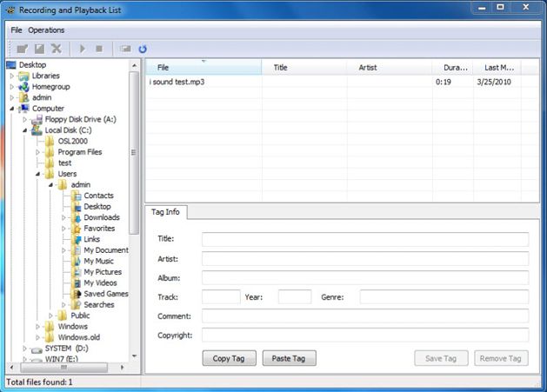Click into the Album input field
This screenshot has width=547, height=392.
tap(365, 278)
